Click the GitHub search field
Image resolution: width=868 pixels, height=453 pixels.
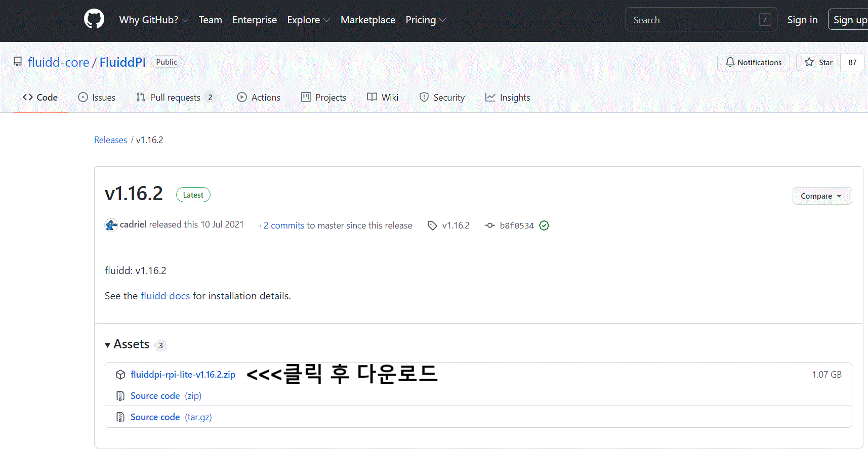pos(701,20)
